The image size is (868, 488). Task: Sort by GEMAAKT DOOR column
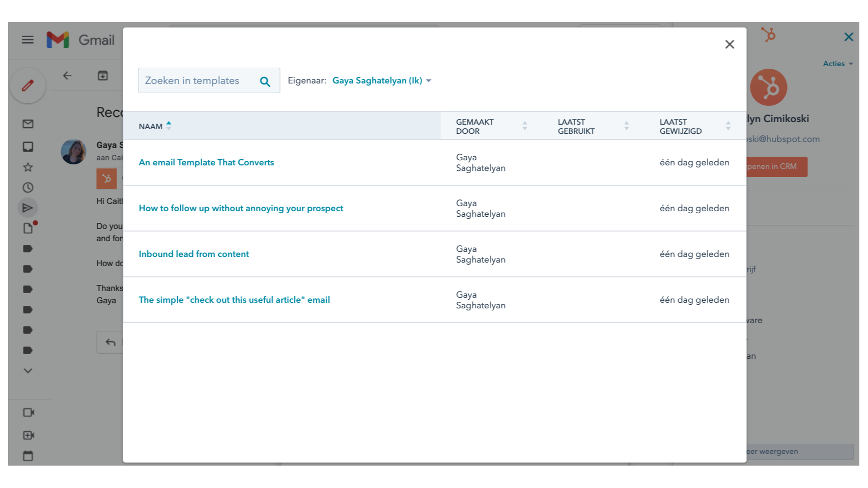coord(491,126)
